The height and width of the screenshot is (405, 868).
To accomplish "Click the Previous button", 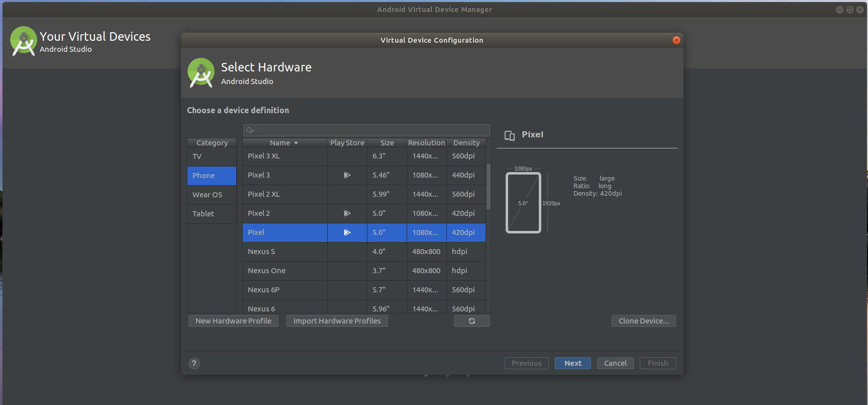I will tap(526, 363).
